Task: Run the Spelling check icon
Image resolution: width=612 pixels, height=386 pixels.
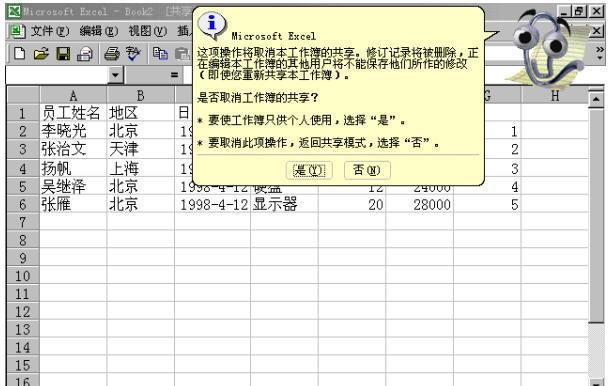Action: (133, 53)
